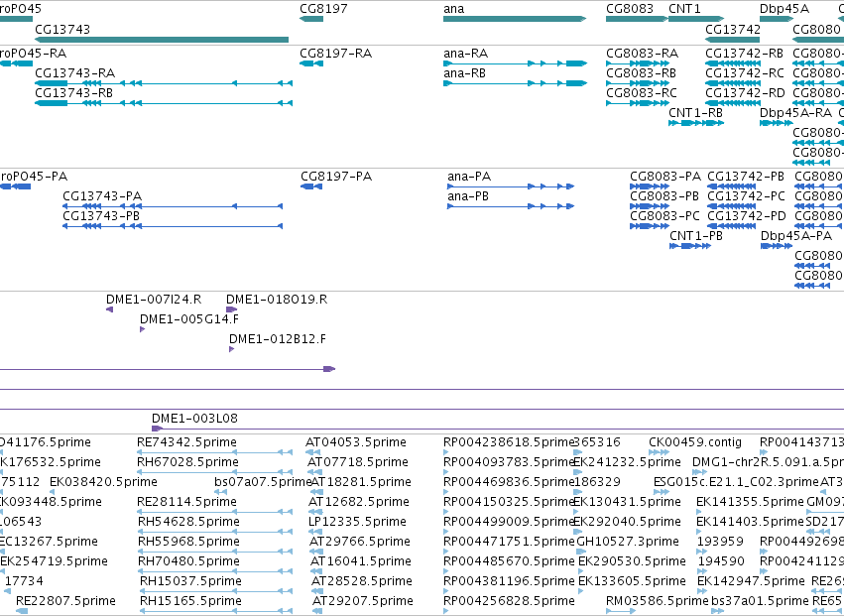Click the CG13743 gene label
844x616 pixels.
[x=62, y=29]
